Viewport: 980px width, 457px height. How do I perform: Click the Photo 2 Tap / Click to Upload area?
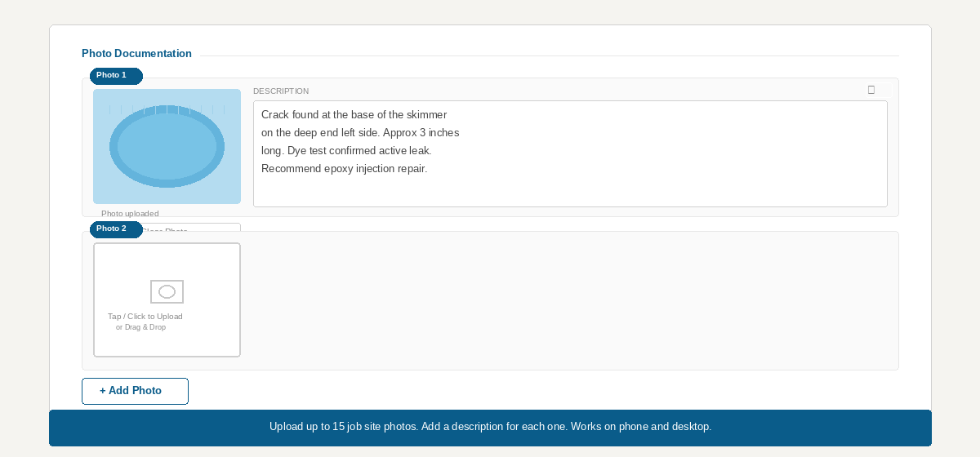[167, 299]
